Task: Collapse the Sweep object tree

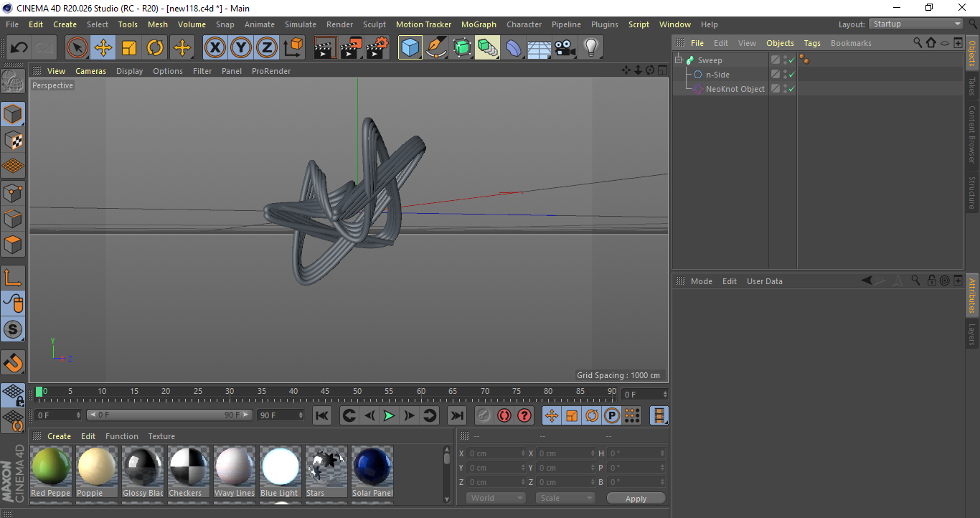Action: click(679, 60)
